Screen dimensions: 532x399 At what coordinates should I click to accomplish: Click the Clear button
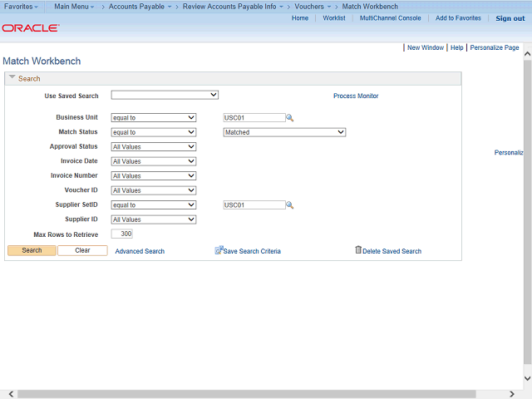(82, 250)
